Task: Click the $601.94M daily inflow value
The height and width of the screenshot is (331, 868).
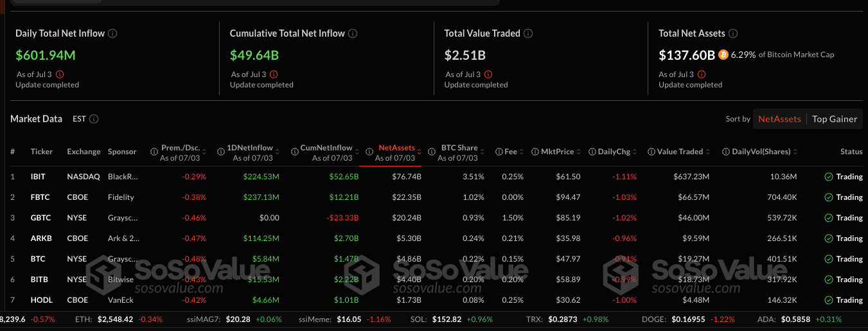Action: (46, 55)
